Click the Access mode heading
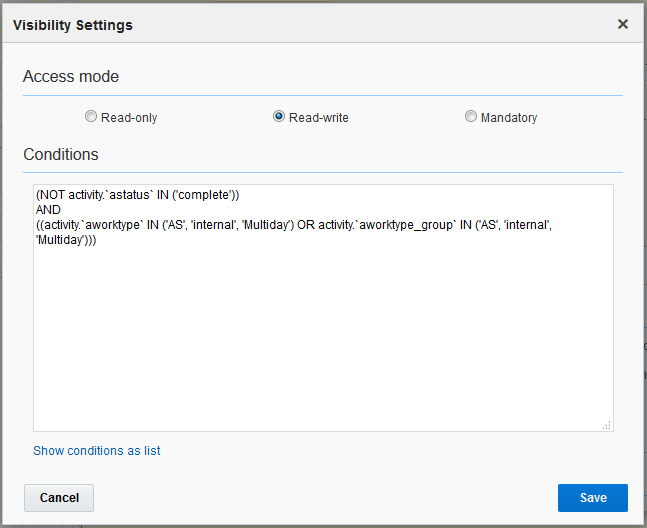The image size is (647, 528). tap(71, 77)
